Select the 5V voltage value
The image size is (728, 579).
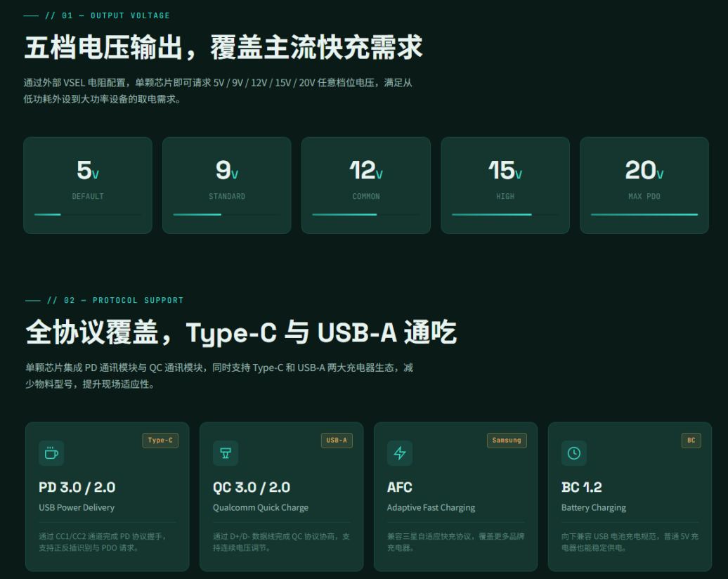88,170
